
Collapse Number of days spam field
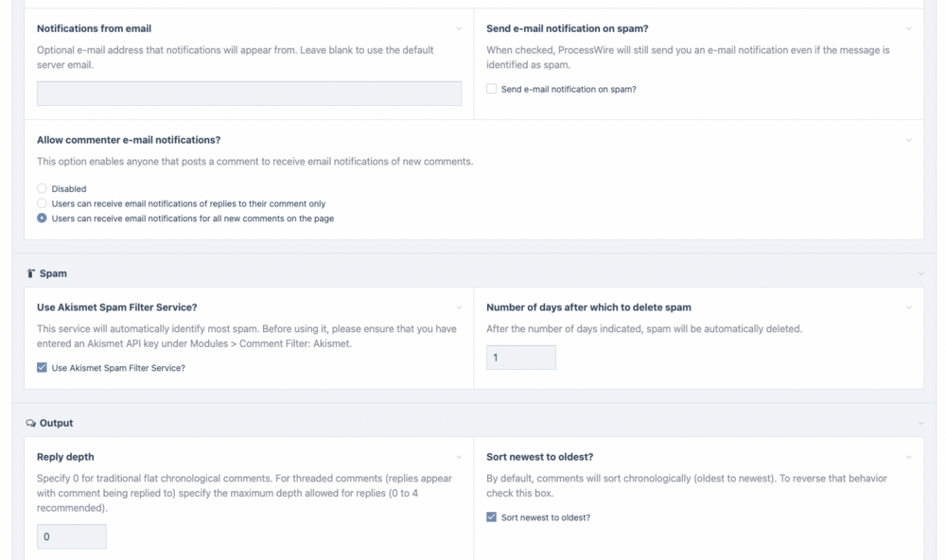(909, 307)
